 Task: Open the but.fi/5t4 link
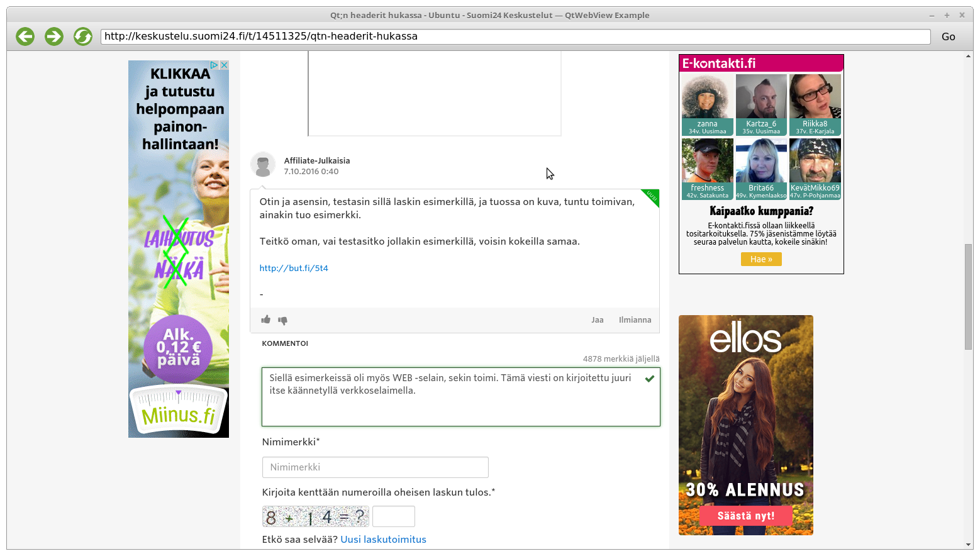pyautogui.click(x=294, y=268)
